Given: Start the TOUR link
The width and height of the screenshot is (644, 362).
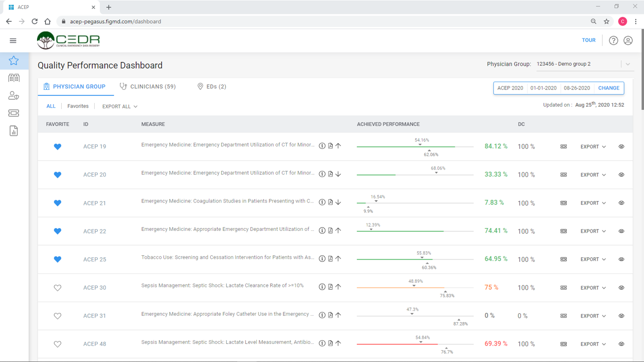Looking at the screenshot, I should [x=588, y=40].
